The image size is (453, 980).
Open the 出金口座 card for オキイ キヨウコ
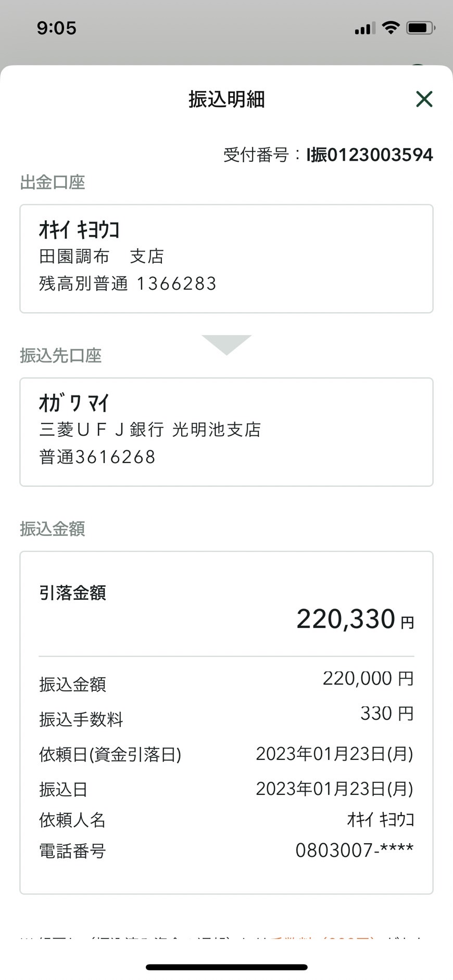[227, 259]
